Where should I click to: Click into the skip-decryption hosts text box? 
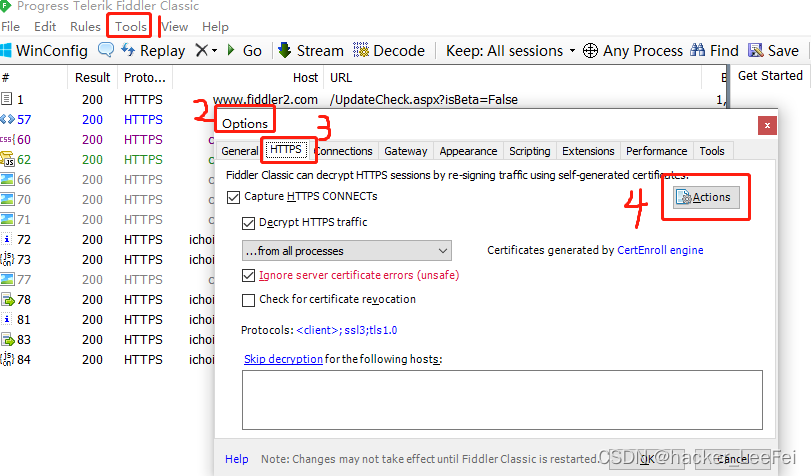point(502,400)
